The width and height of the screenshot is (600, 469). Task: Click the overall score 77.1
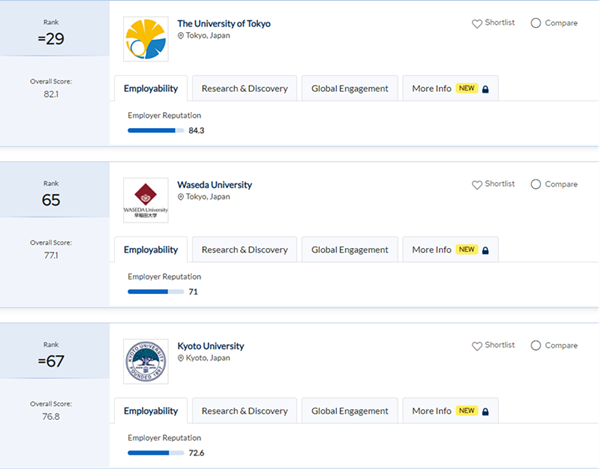(51, 255)
